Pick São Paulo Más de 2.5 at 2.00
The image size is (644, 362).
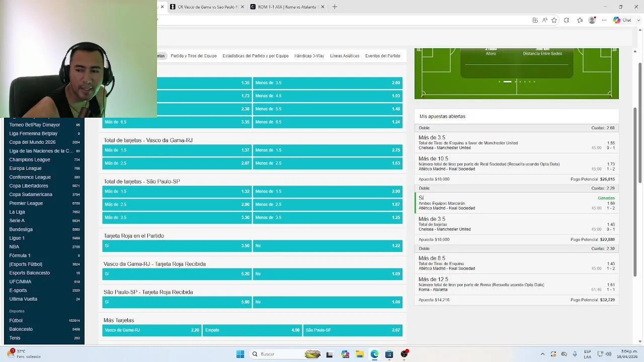pyautogui.click(x=177, y=204)
